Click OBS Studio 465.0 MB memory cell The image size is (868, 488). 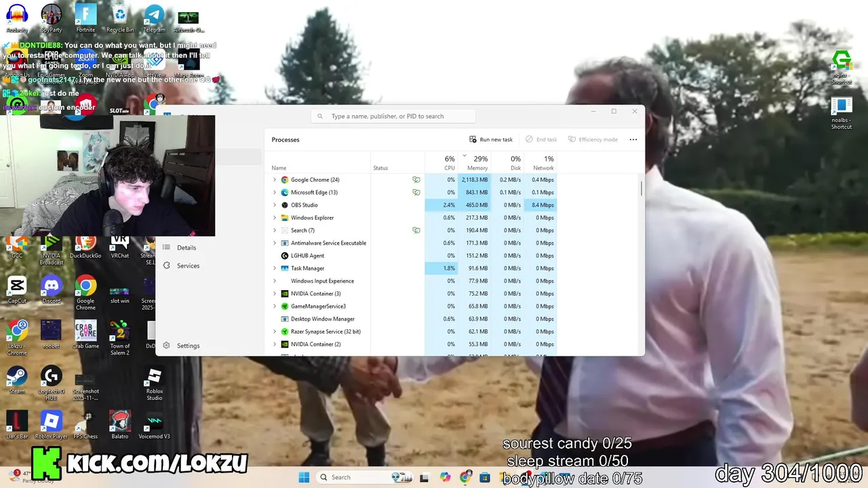475,205
